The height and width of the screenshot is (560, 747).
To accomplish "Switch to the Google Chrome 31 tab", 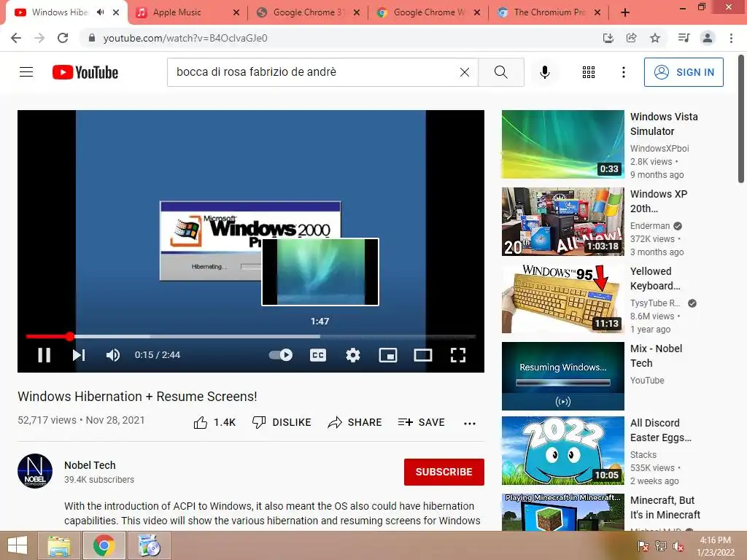I will click(309, 12).
